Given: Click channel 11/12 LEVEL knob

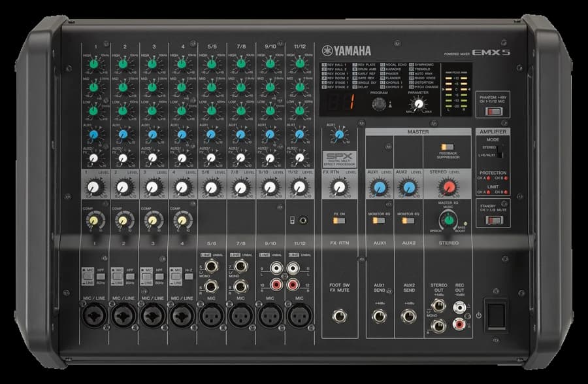Looking at the screenshot, I should click(299, 187).
